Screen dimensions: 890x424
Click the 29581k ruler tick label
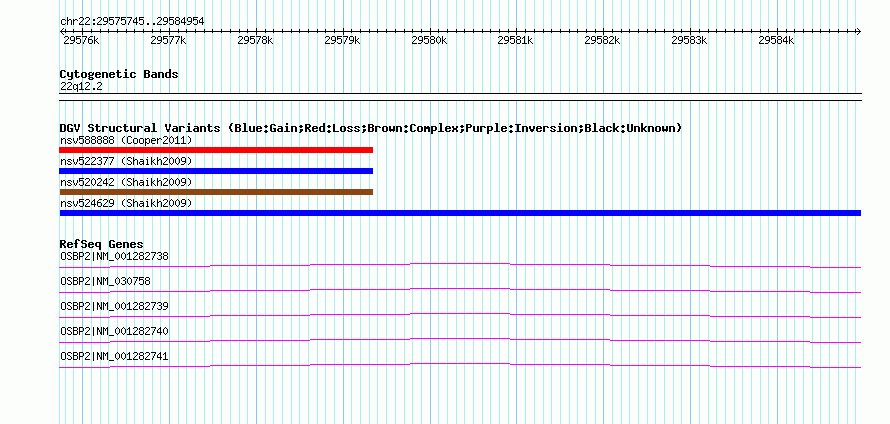tap(515, 40)
